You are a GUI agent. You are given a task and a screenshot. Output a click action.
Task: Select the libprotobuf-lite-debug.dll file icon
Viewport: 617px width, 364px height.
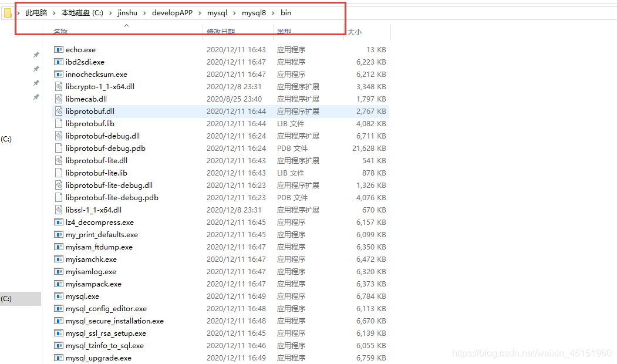(x=59, y=186)
